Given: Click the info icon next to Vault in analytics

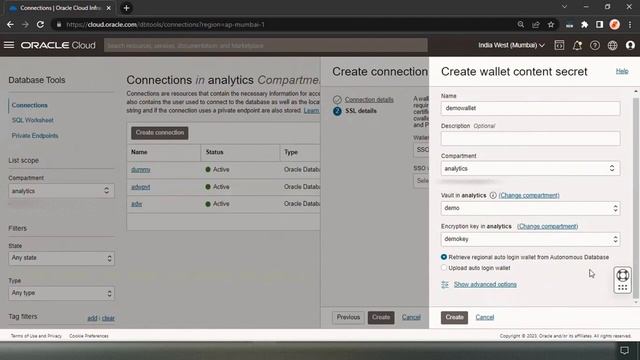Looking at the screenshot, I should coord(493,196).
